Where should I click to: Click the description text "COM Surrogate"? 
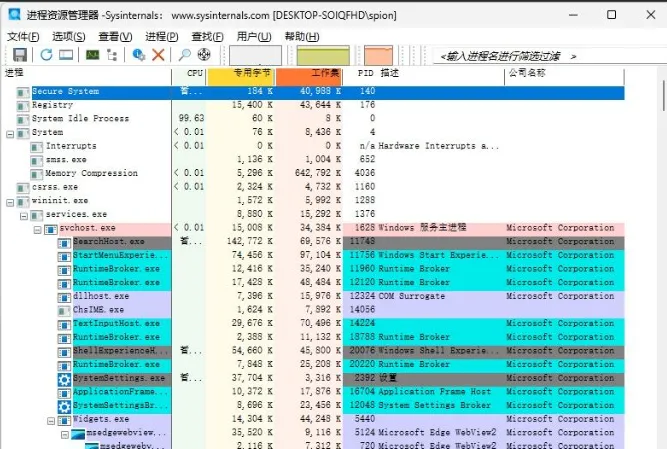coord(411,296)
